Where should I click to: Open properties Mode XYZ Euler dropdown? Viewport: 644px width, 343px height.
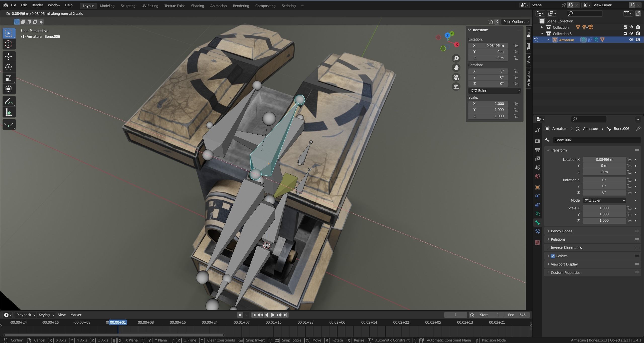pyautogui.click(x=604, y=201)
